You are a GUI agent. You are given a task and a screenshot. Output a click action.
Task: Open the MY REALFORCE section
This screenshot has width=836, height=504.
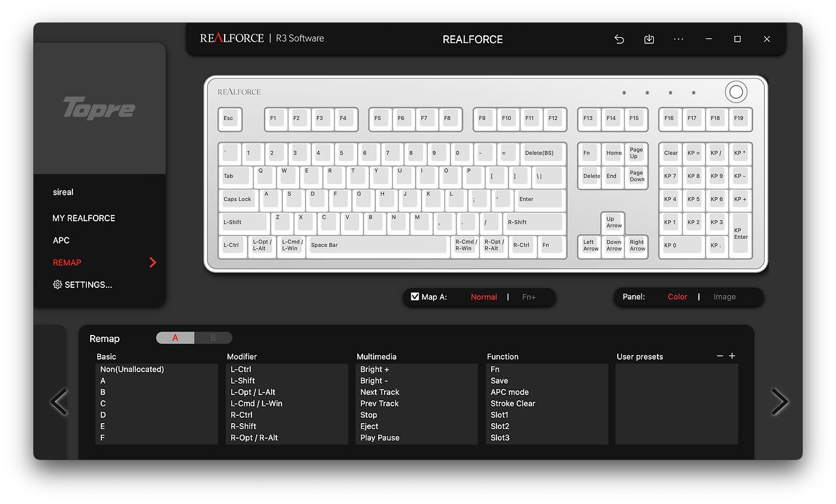point(84,218)
